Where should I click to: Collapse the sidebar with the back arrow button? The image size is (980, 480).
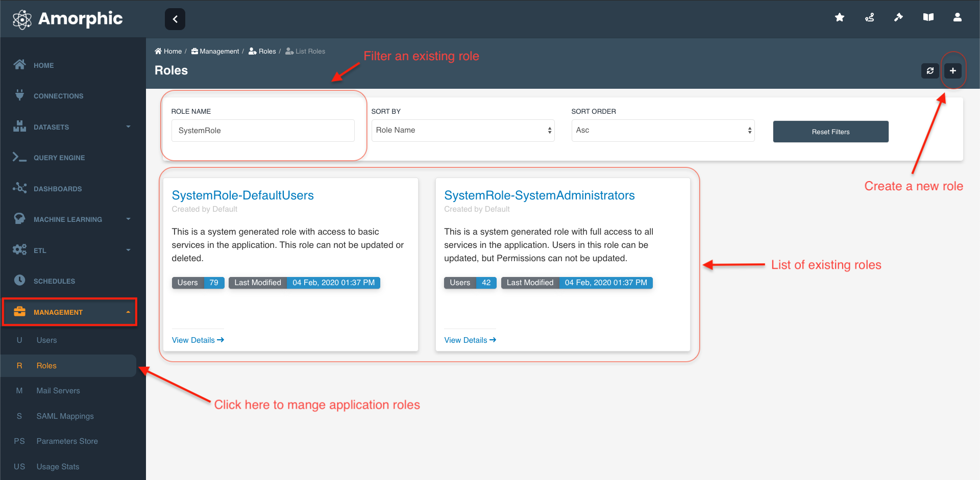tap(175, 19)
